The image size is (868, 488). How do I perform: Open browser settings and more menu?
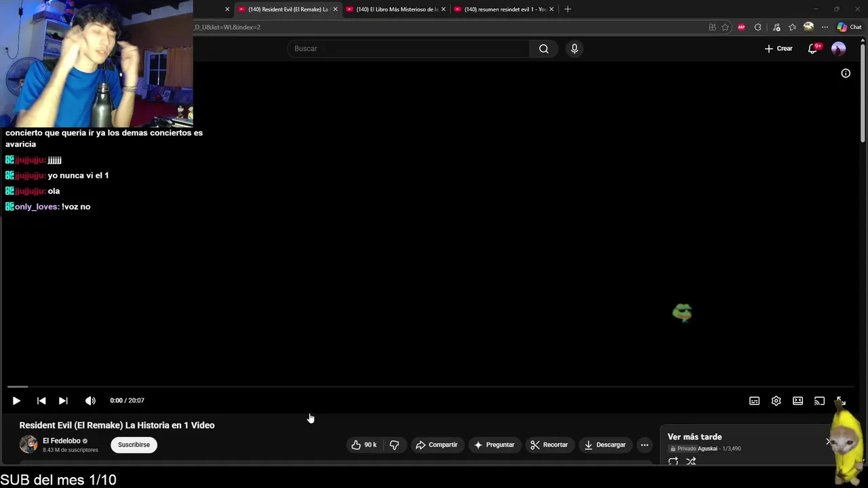[825, 27]
